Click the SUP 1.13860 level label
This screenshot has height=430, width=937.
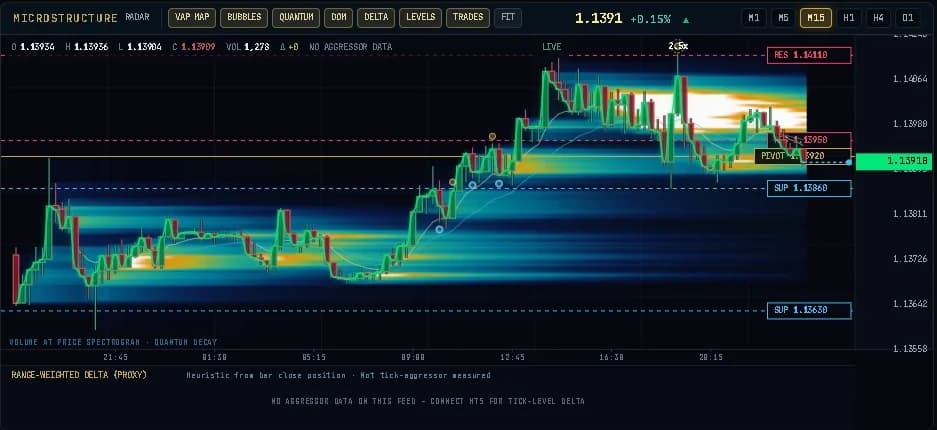click(x=809, y=188)
